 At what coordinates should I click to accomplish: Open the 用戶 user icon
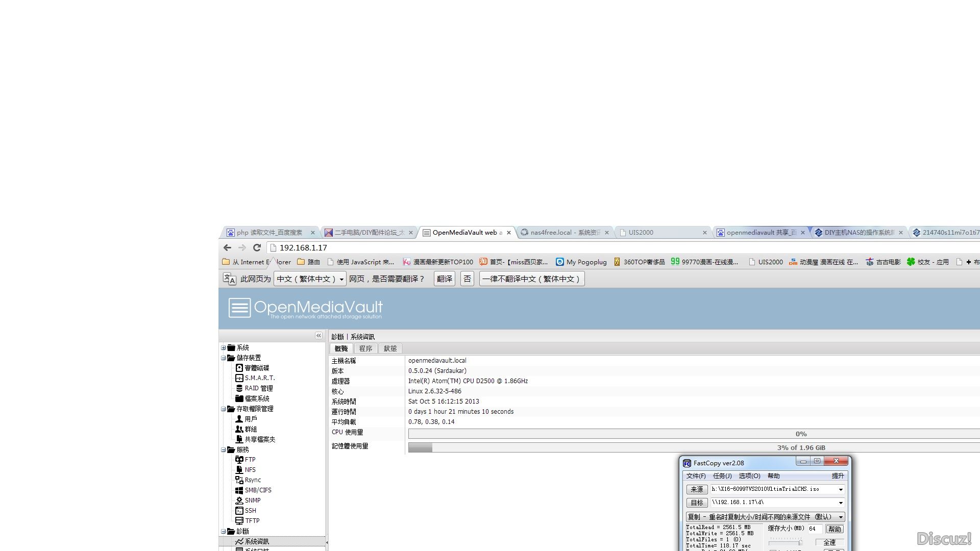(239, 419)
